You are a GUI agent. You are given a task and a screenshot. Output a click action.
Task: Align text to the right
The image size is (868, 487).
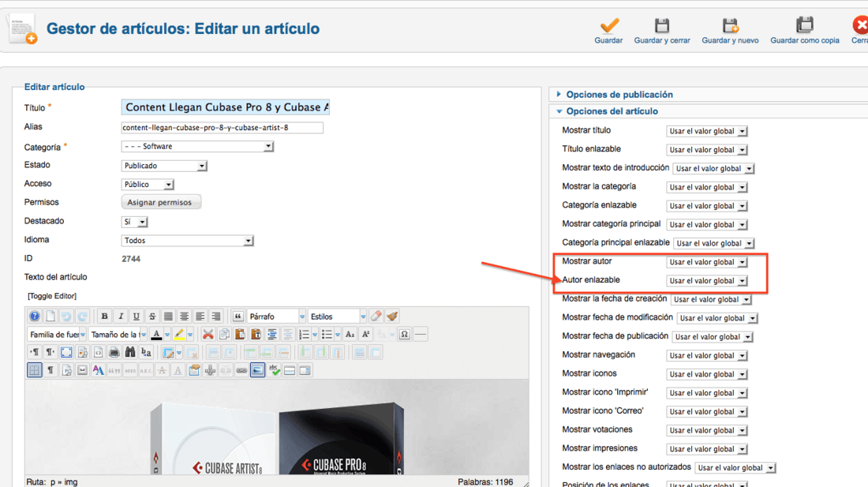tap(216, 316)
